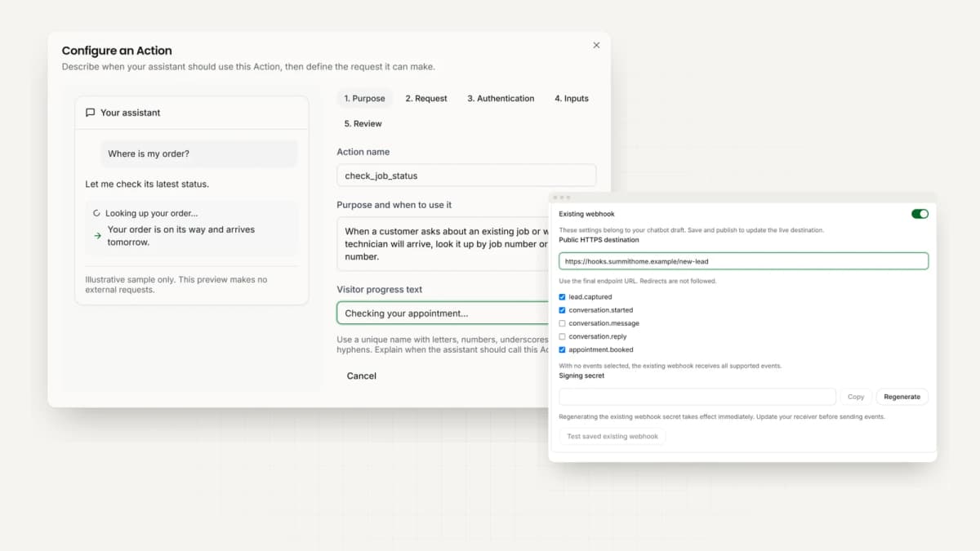Focus the Visitor progress text field
Image resolution: width=980 pixels, height=551 pixels.
pyautogui.click(x=443, y=313)
